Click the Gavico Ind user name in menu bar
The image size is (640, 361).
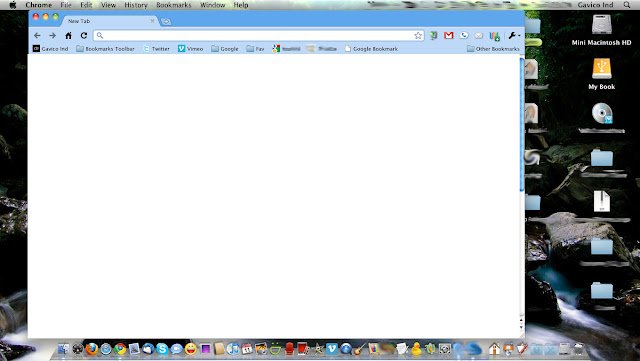pyautogui.click(x=596, y=5)
